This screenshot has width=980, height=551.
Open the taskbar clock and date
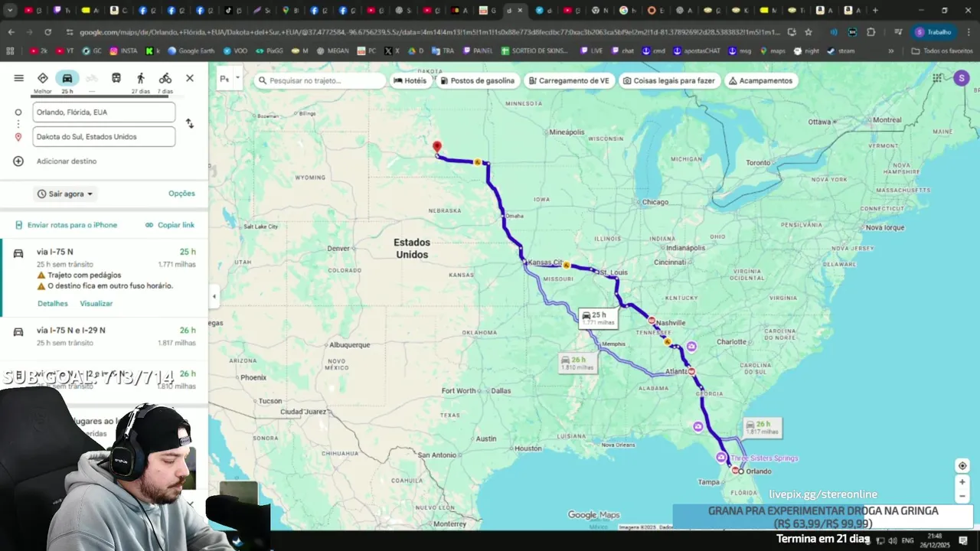tap(936, 540)
